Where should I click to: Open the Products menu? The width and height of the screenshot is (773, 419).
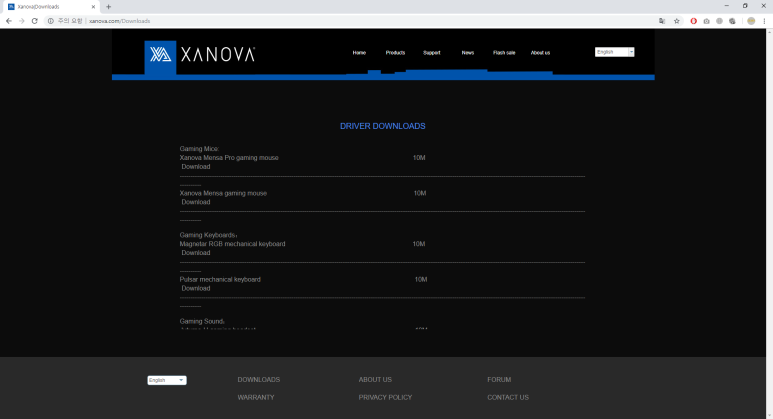(x=395, y=52)
